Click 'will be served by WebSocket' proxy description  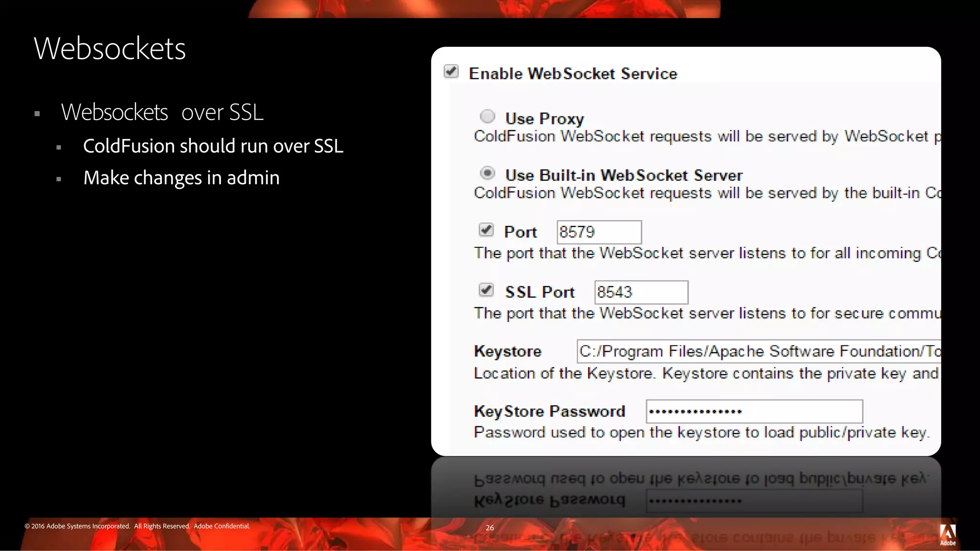click(x=707, y=136)
